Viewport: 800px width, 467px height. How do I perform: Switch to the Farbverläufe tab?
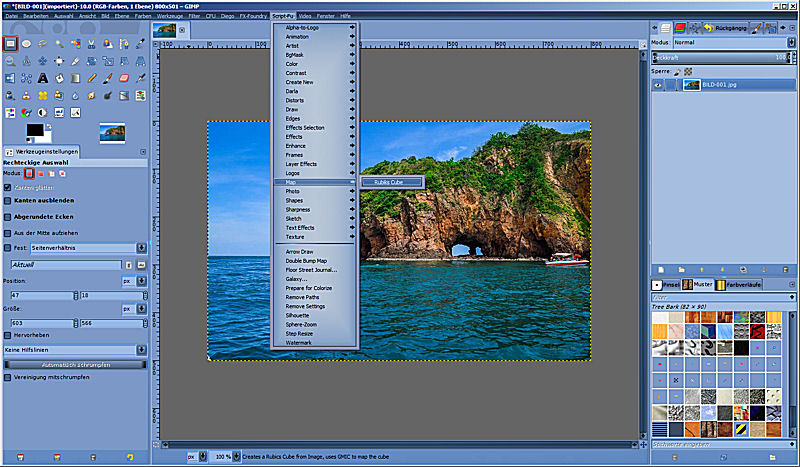click(x=738, y=284)
